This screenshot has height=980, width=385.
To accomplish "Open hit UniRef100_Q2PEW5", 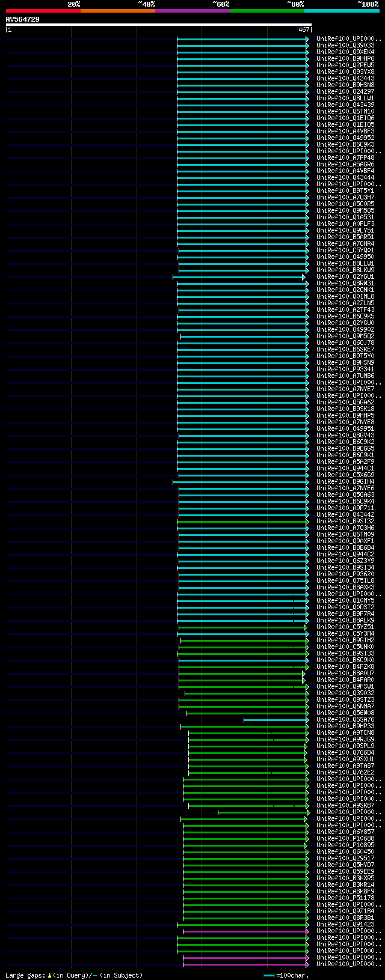I will tap(345, 65).
